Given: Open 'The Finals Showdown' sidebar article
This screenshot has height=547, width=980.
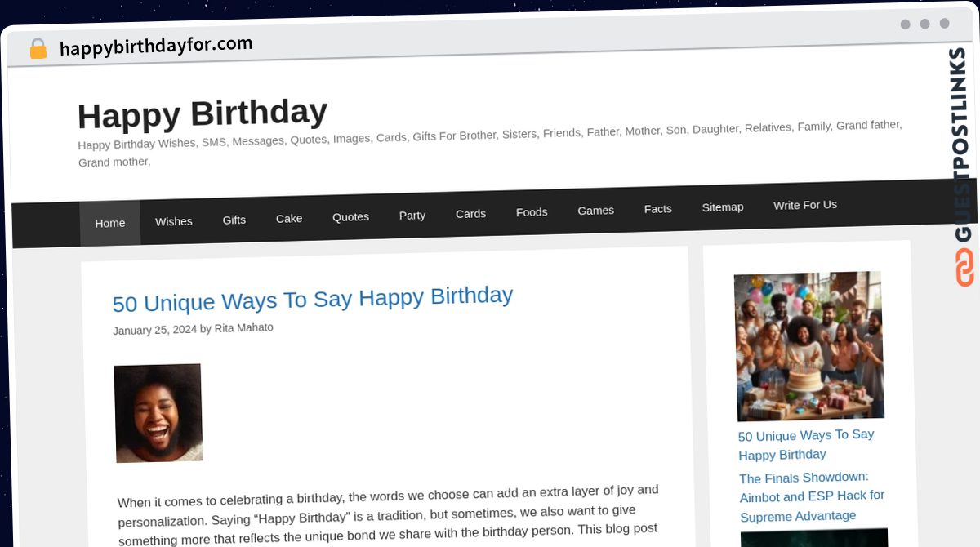Looking at the screenshot, I should (x=811, y=496).
